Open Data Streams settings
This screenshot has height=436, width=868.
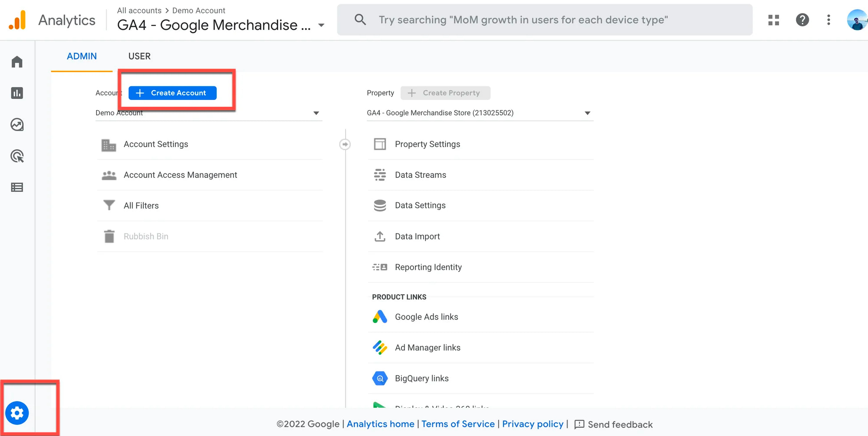(x=420, y=175)
